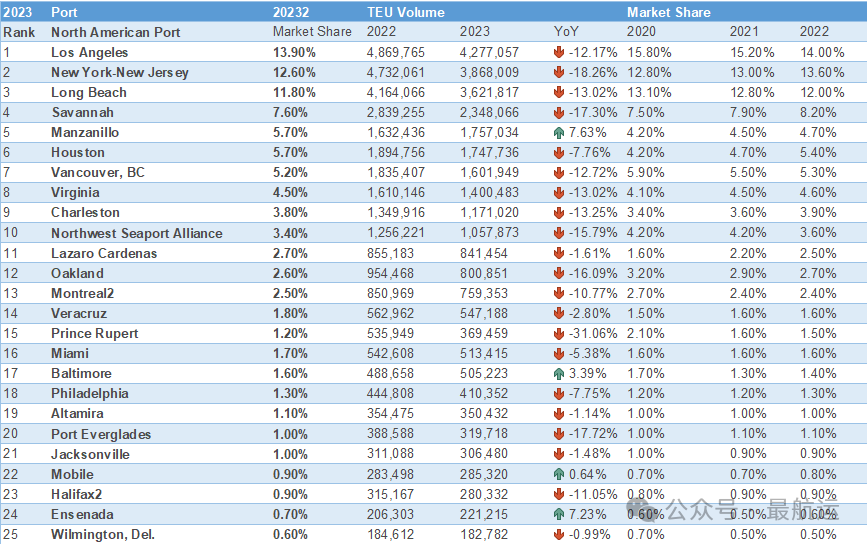
Task: Click the red down arrow in Veracruz row
Action: pos(558,313)
